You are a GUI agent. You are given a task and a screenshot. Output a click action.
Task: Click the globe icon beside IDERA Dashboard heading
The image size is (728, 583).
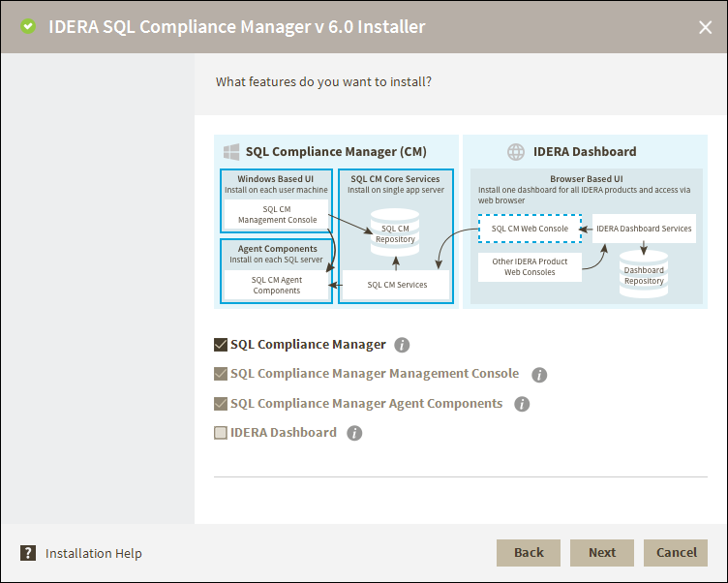click(x=516, y=152)
